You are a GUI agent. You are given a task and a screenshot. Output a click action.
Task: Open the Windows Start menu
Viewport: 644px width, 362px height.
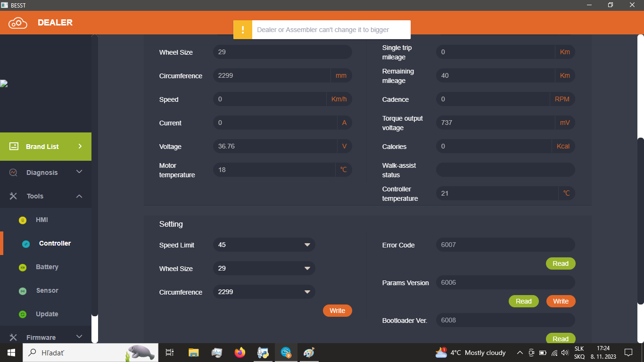pos(11,353)
